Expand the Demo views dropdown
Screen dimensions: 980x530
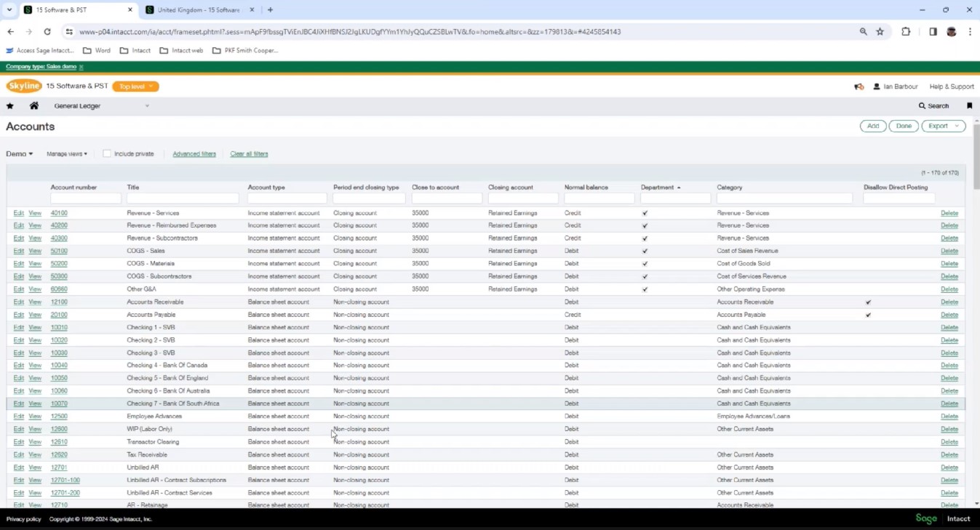(19, 153)
